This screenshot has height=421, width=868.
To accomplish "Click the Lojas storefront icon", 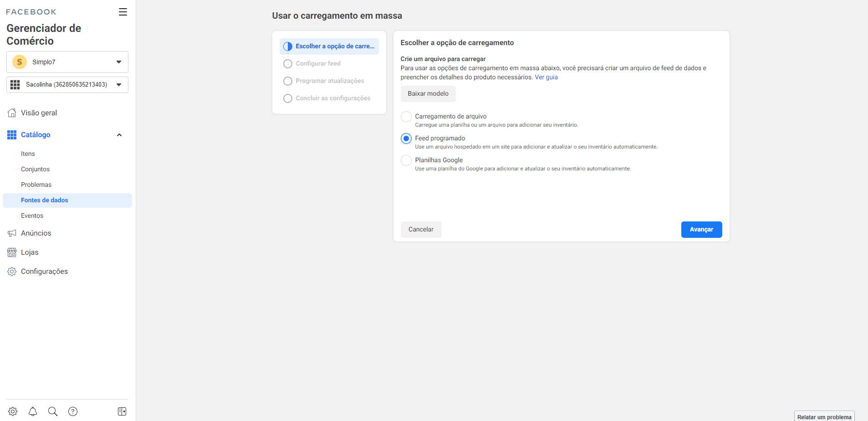I will [x=12, y=252].
